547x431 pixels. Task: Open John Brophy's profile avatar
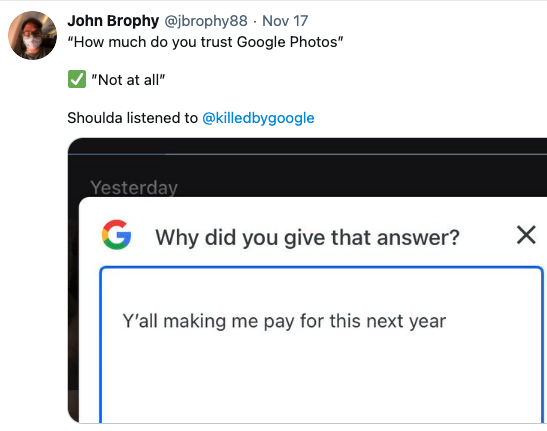pyautogui.click(x=32, y=35)
